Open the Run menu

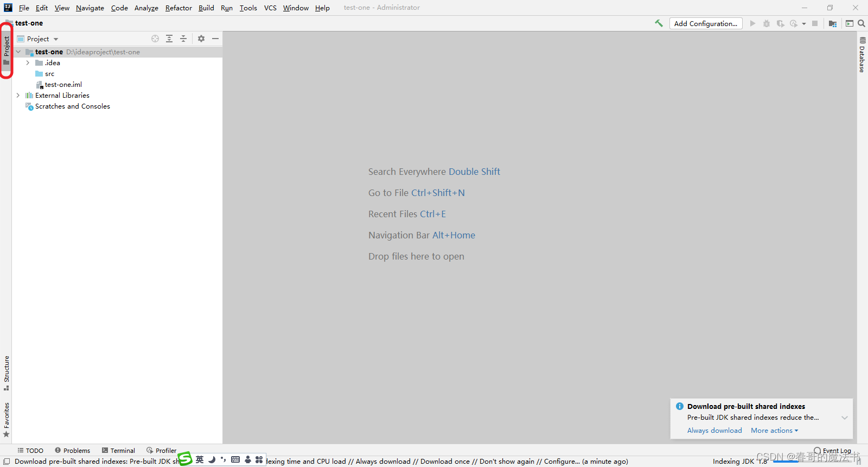(x=227, y=8)
